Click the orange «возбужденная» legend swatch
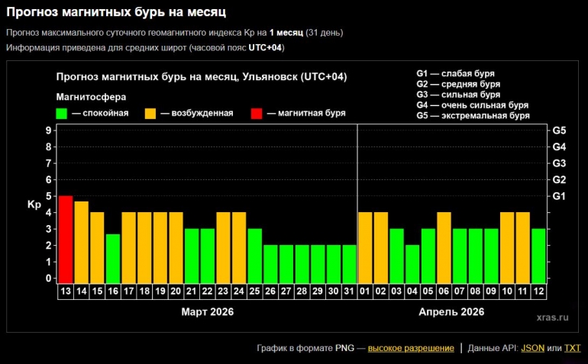Image resolution: width=588 pixels, height=364 pixels. pyautogui.click(x=150, y=114)
